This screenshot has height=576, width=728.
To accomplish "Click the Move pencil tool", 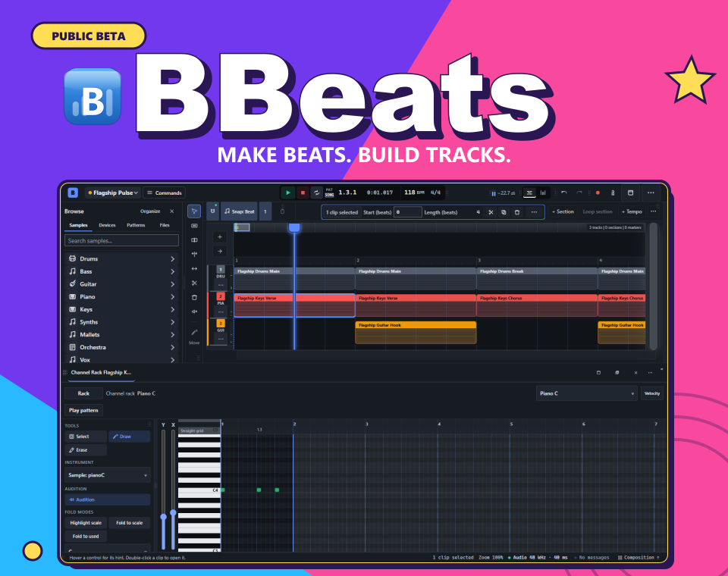I will tap(194, 336).
